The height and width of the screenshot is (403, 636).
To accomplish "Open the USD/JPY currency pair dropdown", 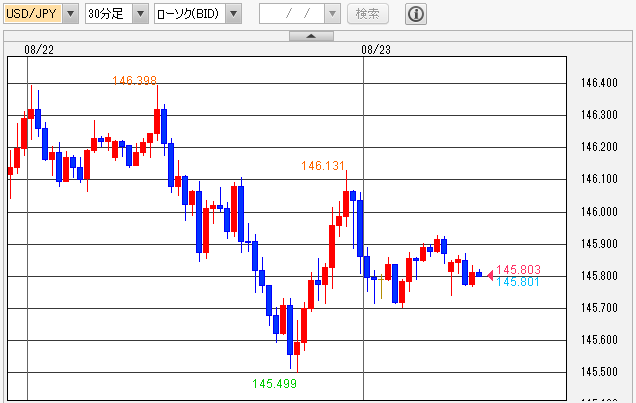I will tap(71, 14).
